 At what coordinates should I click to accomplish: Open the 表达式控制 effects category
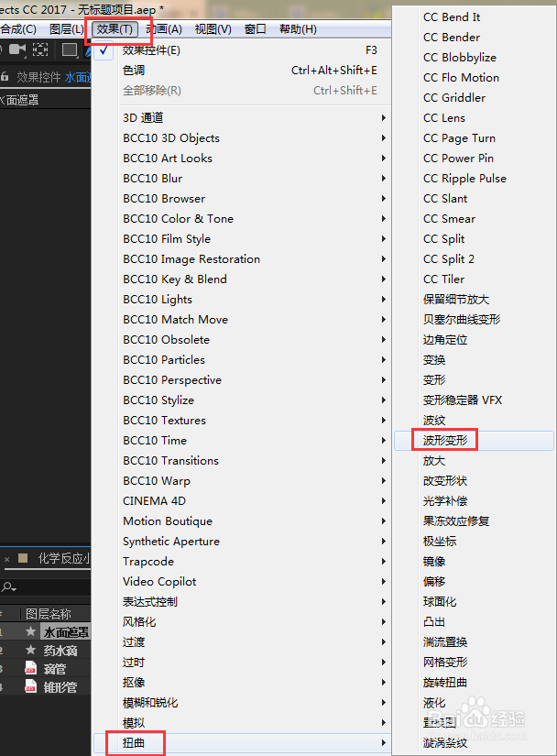pyautogui.click(x=241, y=602)
